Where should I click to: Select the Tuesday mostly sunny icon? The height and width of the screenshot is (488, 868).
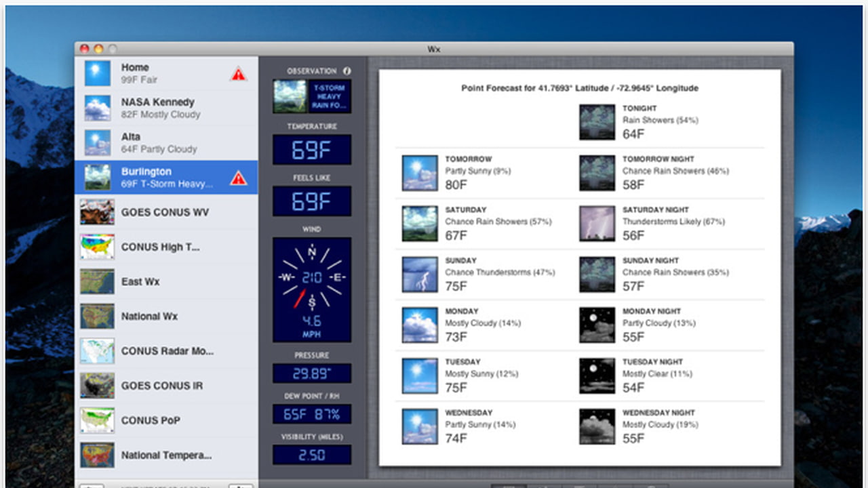click(x=420, y=376)
